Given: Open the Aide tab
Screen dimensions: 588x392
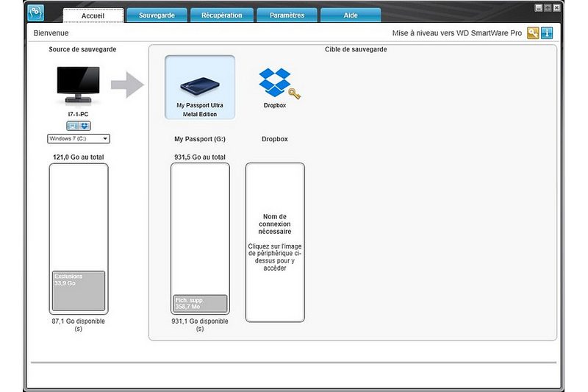Looking at the screenshot, I should click(x=351, y=15).
